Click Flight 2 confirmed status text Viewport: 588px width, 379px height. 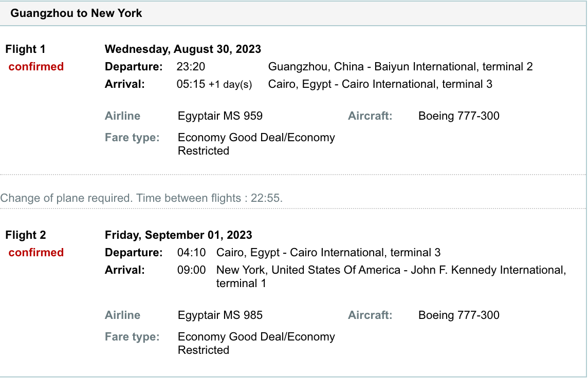(x=36, y=252)
